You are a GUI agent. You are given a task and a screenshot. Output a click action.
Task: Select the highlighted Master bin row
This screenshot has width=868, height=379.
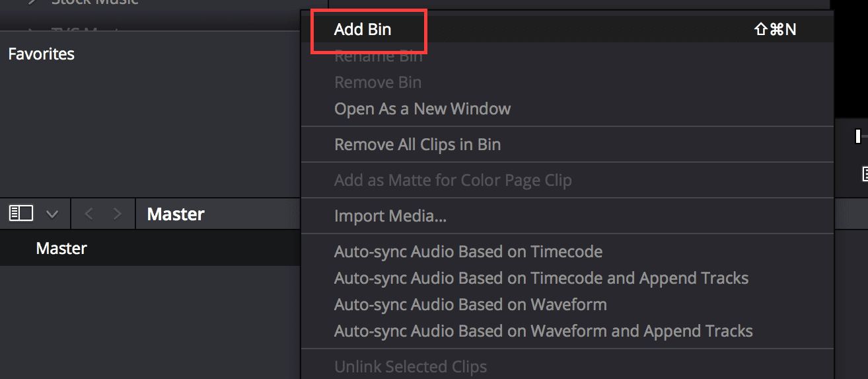(x=61, y=248)
